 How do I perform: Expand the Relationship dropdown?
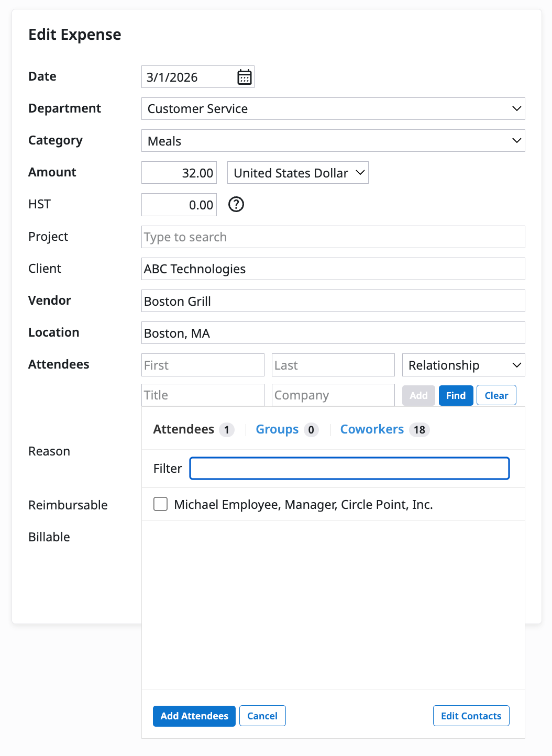[463, 365]
